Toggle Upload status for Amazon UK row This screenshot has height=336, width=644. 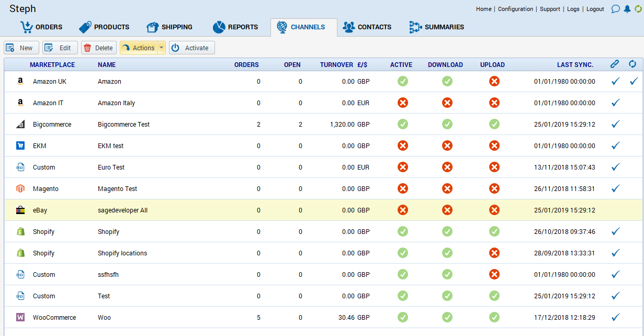click(494, 82)
